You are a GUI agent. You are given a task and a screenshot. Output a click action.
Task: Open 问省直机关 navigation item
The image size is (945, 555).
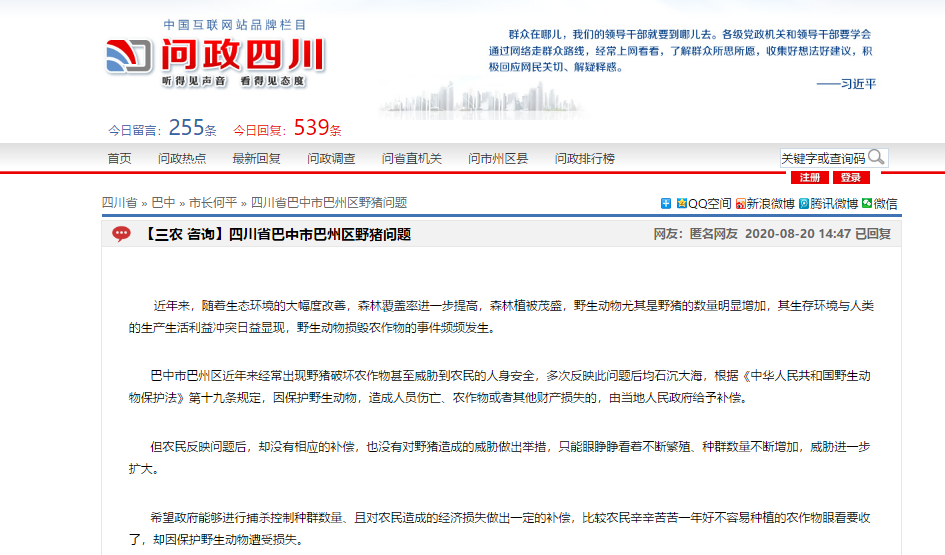[x=411, y=158]
